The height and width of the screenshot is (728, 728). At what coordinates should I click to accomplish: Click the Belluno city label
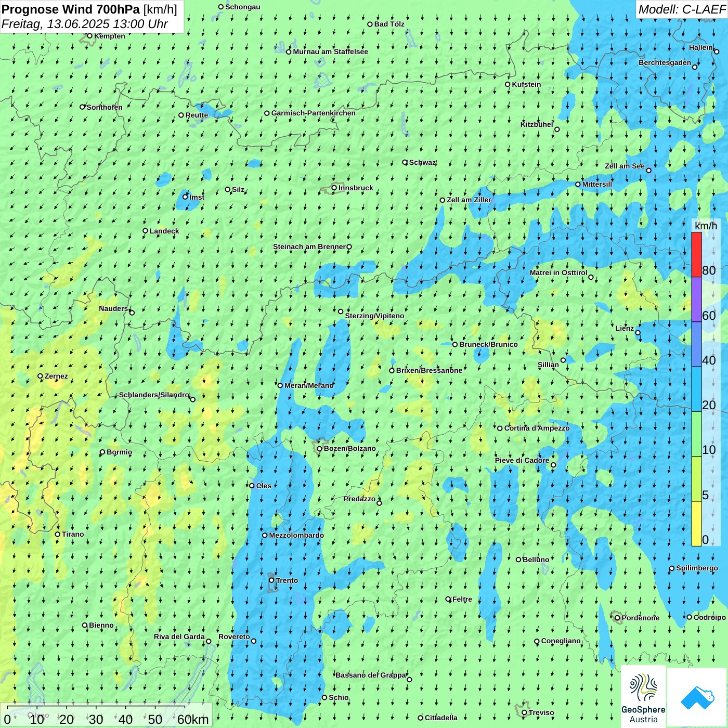[x=536, y=560]
